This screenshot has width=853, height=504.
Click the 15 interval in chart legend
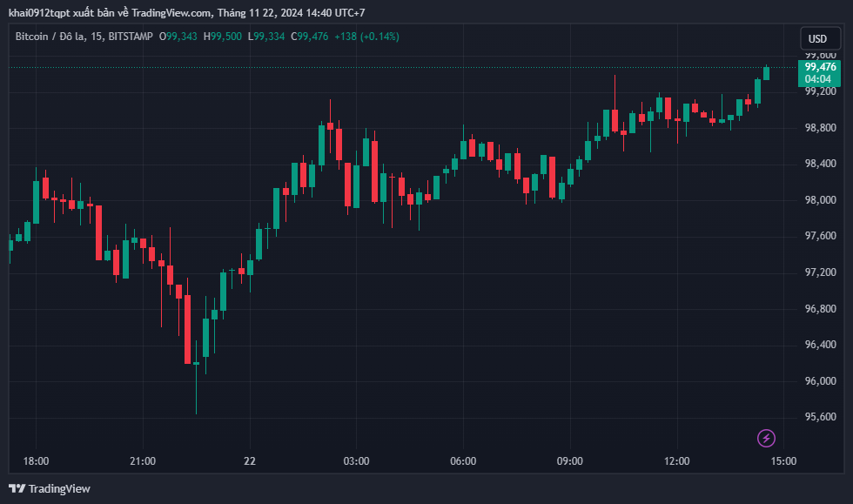click(x=96, y=37)
